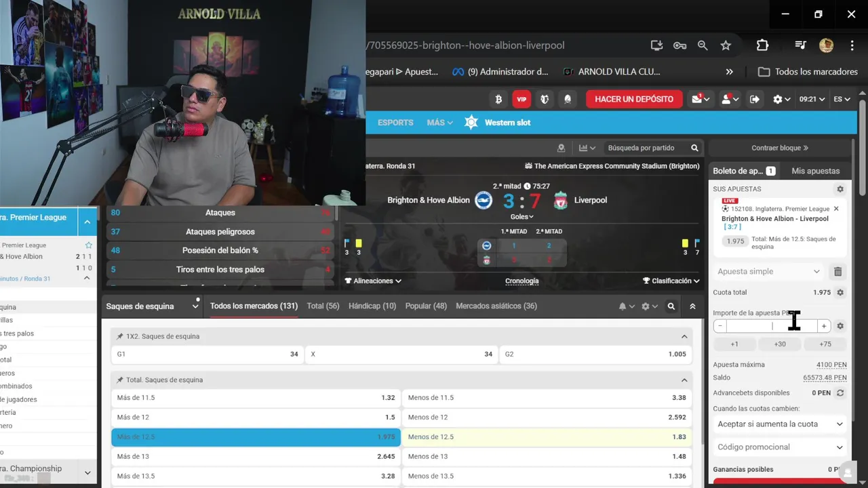Click Contraer bloque link

coord(780,148)
